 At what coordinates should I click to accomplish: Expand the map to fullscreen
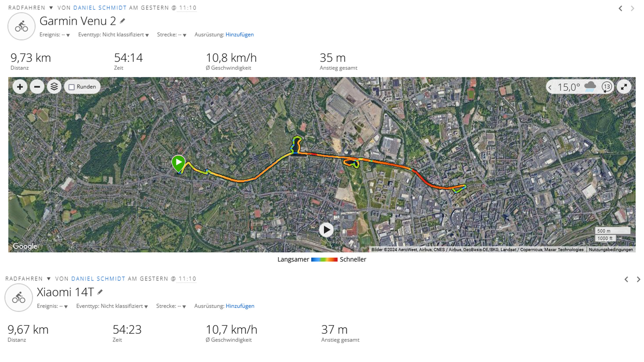tap(624, 87)
